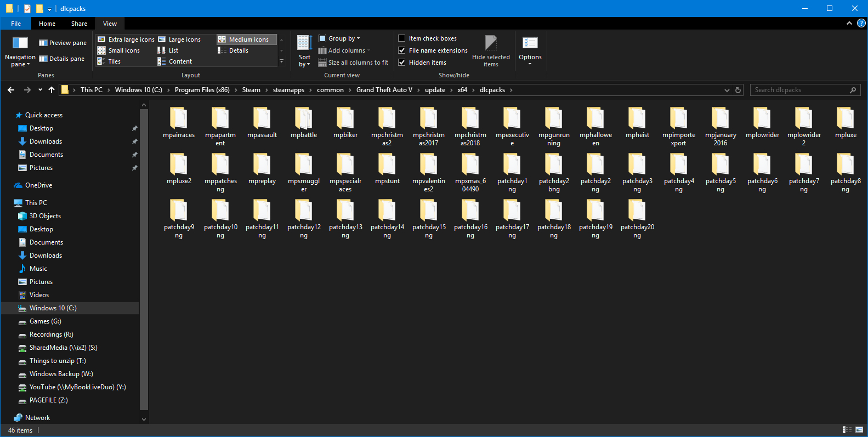The image size is (868, 437).
Task: Toggle the Details pane
Action: (x=61, y=59)
